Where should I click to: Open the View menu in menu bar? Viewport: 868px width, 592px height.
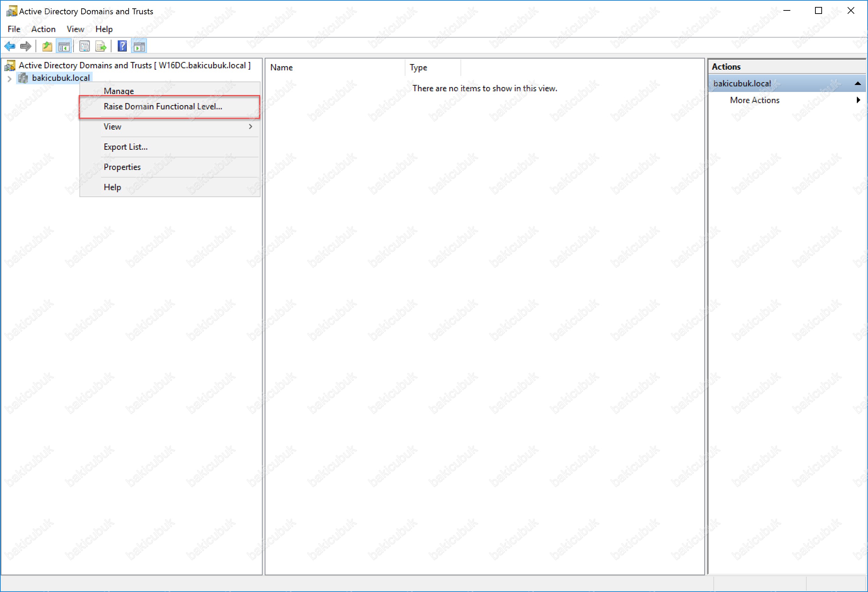coord(76,29)
